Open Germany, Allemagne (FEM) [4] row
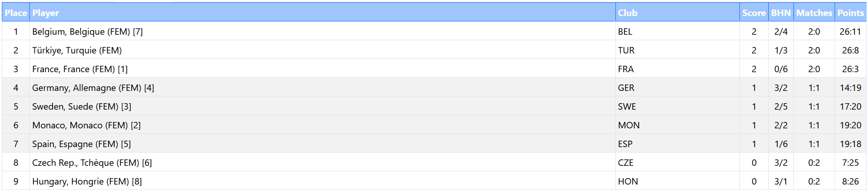This screenshot has height=190, width=868. 93,88
